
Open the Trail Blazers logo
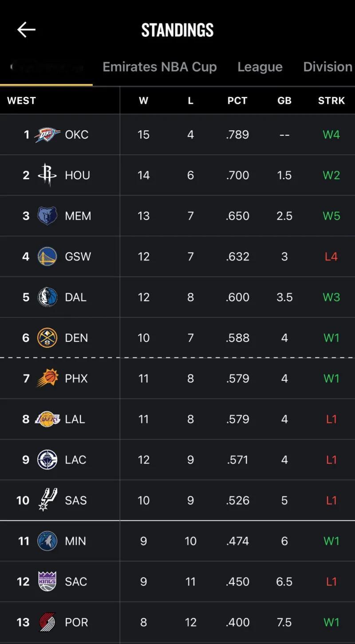pyautogui.click(x=47, y=622)
